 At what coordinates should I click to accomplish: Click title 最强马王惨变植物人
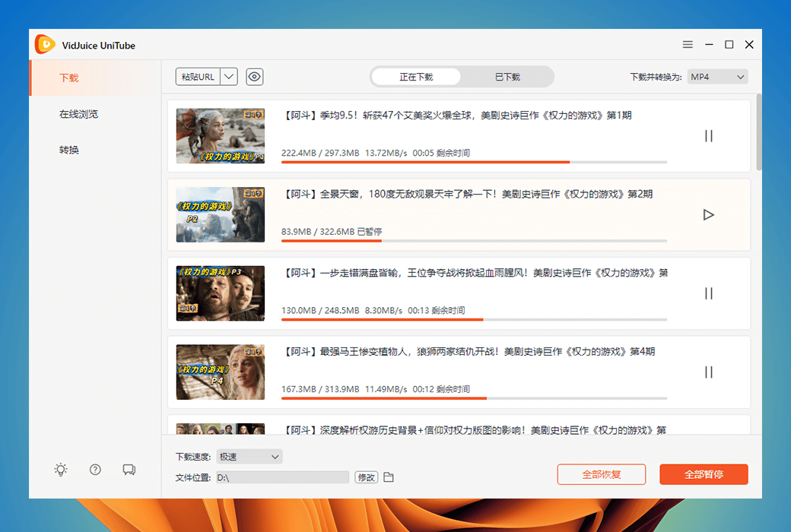coord(469,351)
